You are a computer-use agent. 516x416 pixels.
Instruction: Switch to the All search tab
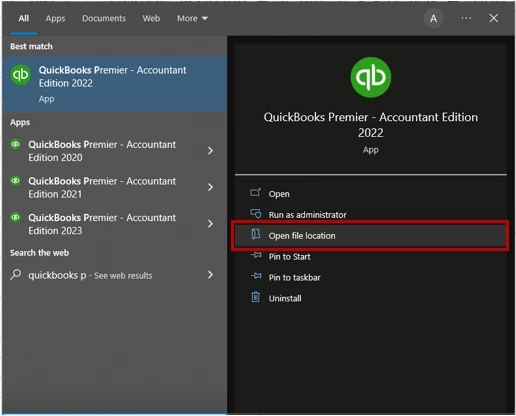click(x=23, y=18)
